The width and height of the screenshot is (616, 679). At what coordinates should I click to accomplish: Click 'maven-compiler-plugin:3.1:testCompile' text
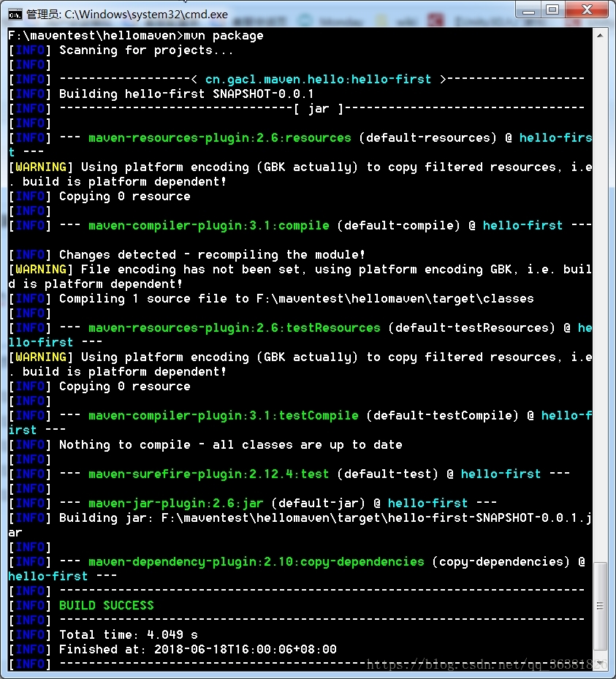pos(224,416)
